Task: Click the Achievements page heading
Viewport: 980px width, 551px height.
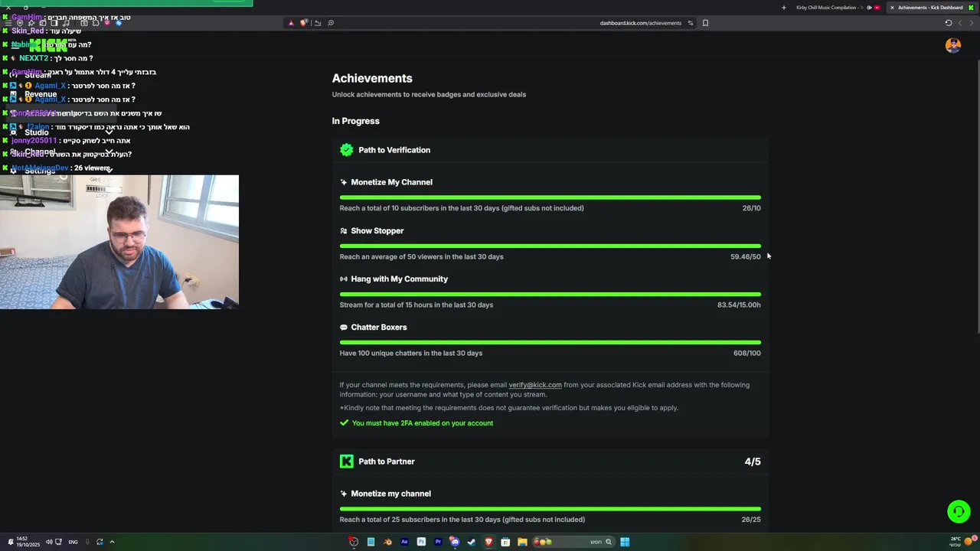Action: click(x=372, y=78)
